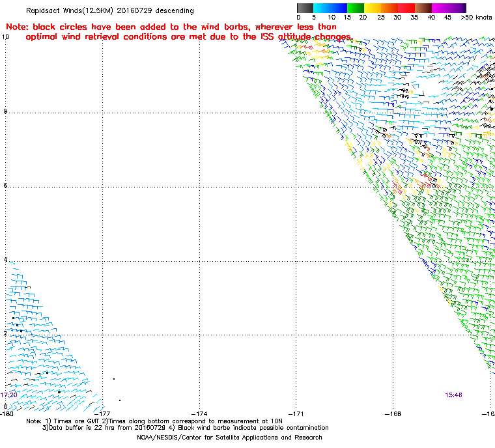The height and width of the screenshot is (448, 495).
Task: Click the yellow 20-25 knots legend swatch
Action: 373,8
